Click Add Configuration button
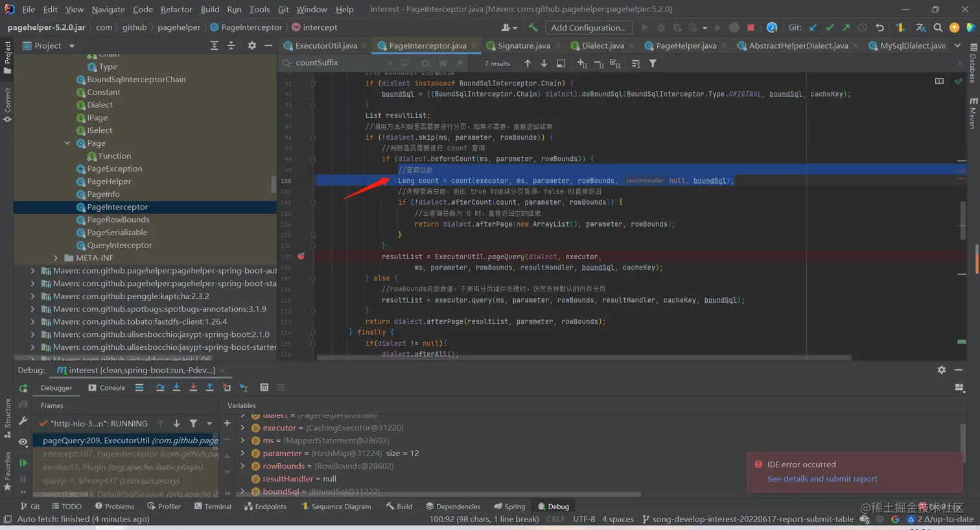The image size is (980, 530). (589, 27)
